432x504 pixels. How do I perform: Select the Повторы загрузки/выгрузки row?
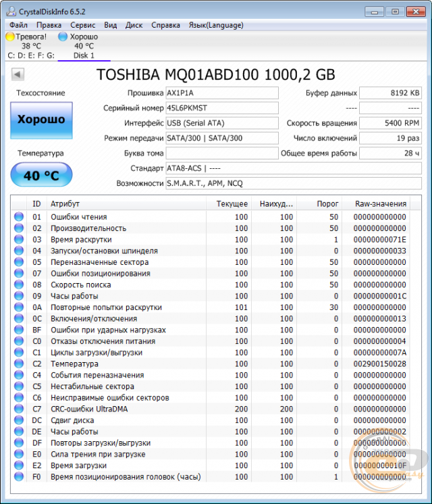click(x=211, y=443)
